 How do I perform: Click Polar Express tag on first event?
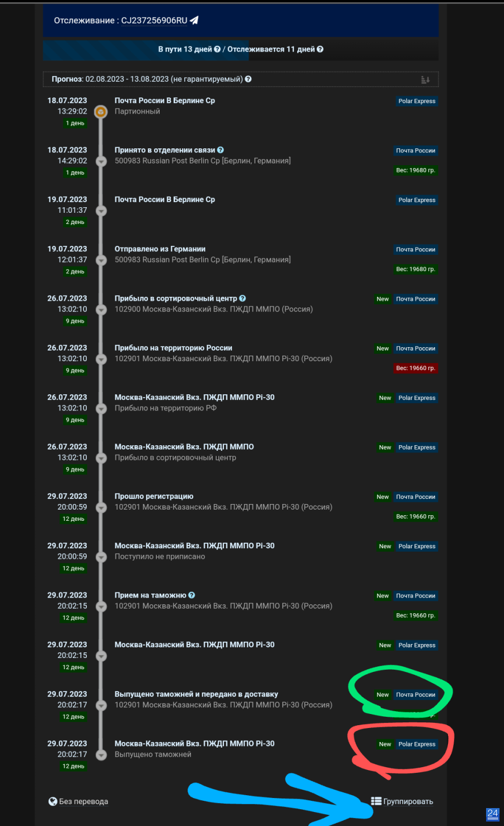pyautogui.click(x=417, y=101)
